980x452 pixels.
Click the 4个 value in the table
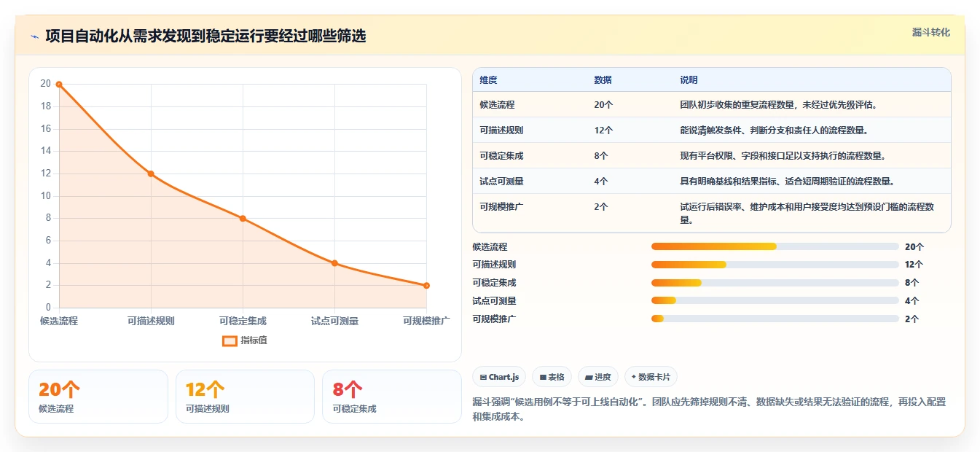[x=601, y=182]
